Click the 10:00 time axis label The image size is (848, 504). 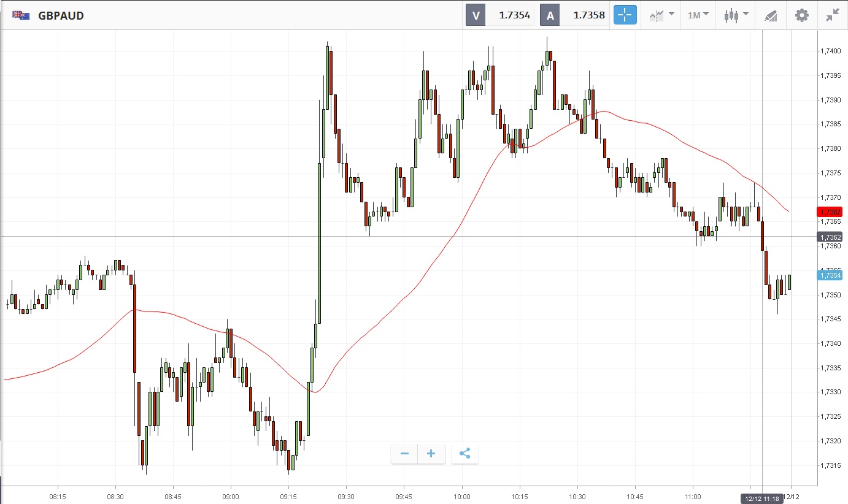462,497
